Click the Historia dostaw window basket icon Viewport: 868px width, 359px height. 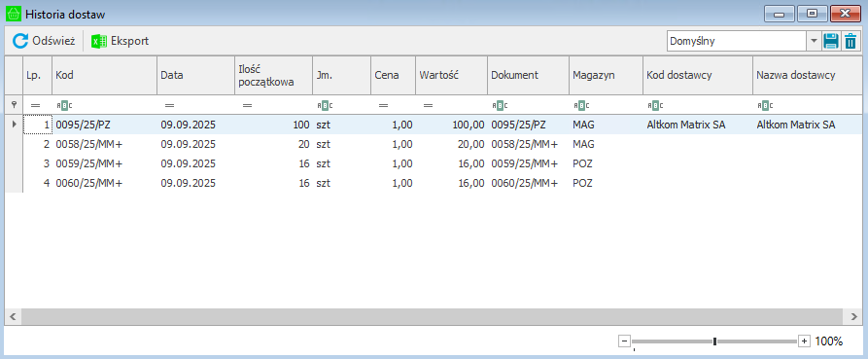[x=14, y=14]
